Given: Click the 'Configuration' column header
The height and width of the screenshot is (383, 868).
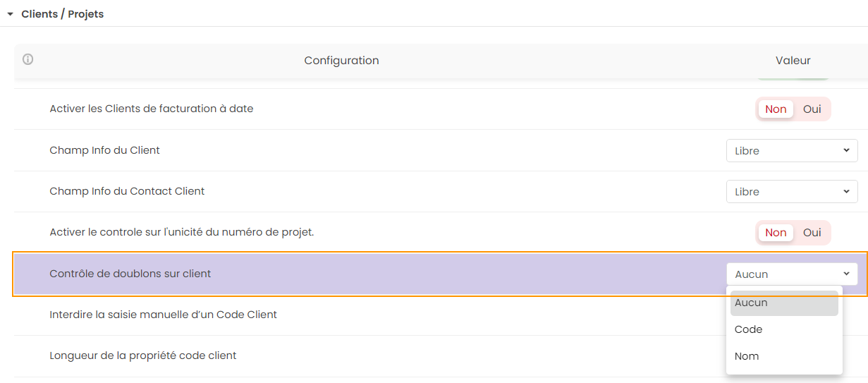Looking at the screenshot, I should click(341, 61).
